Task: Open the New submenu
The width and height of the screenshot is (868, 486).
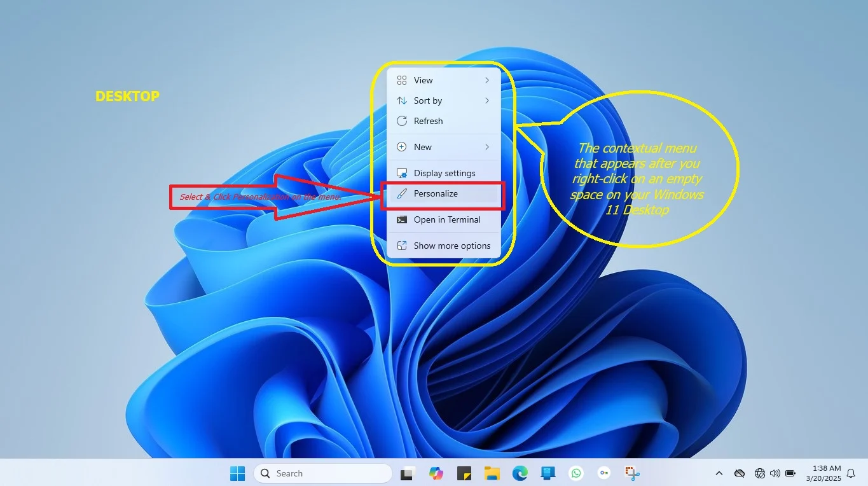Action: [x=444, y=147]
